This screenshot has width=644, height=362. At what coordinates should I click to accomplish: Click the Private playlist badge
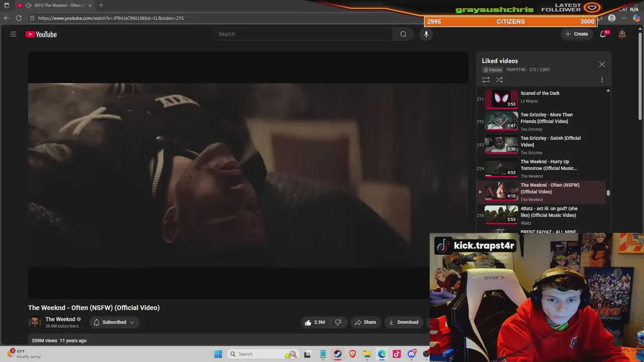click(x=493, y=70)
